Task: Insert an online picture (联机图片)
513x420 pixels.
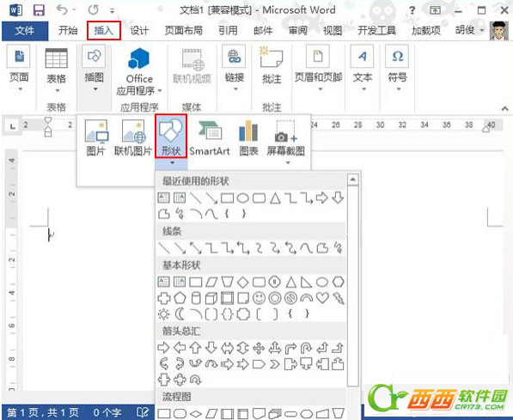Action: click(133, 137)
